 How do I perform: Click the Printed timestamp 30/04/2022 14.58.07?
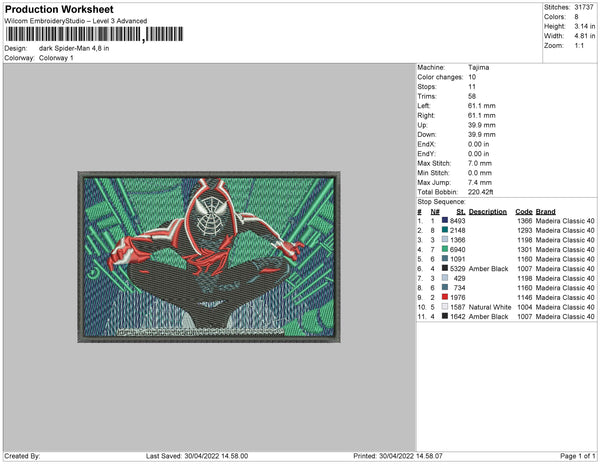click(x=411, y=456)
